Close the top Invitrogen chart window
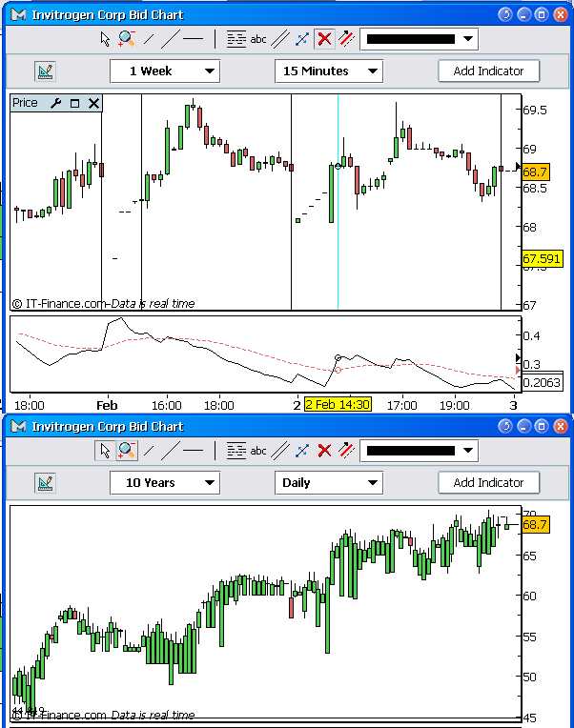The width and height of the screenshot is (574, 728). tap(561, 15)
